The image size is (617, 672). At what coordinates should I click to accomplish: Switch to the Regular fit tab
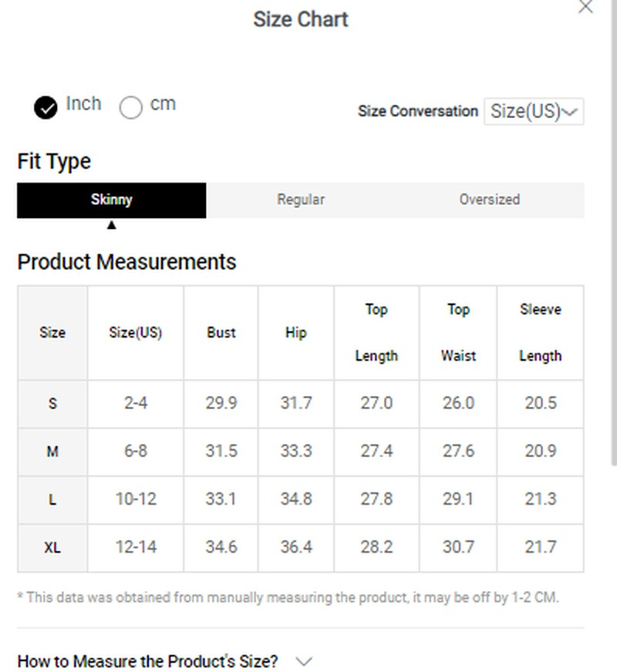click(x=301, y=200)
